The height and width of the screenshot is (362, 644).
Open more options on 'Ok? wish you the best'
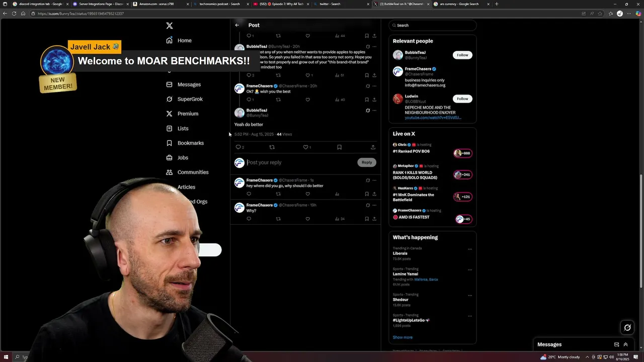point(374,86)
